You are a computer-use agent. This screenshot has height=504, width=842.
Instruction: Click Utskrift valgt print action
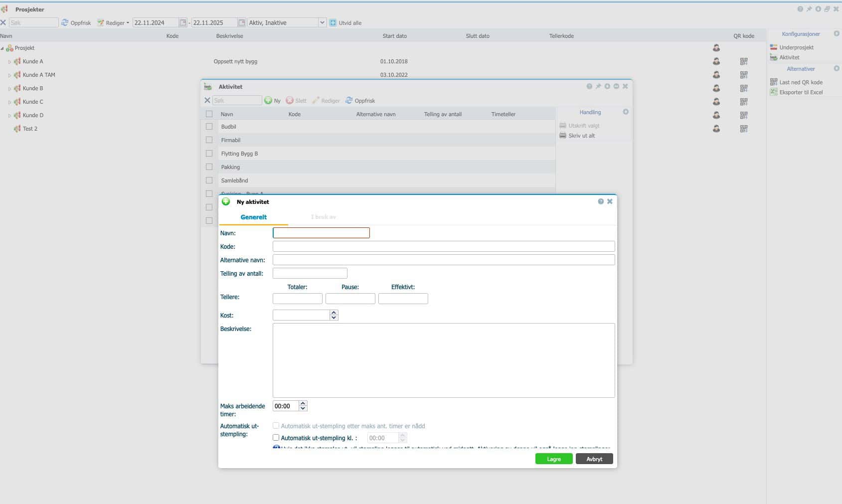pyautogui.click(x=580, y=126)
